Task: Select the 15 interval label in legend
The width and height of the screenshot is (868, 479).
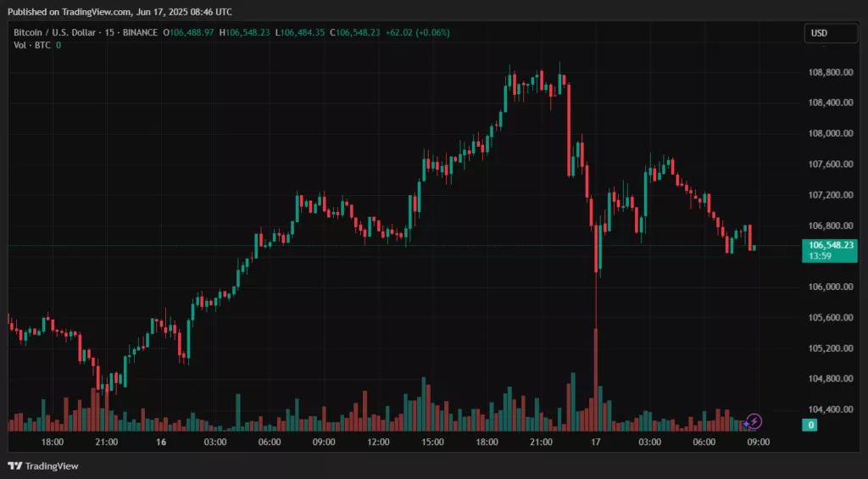Action: (x=110, y=32)
